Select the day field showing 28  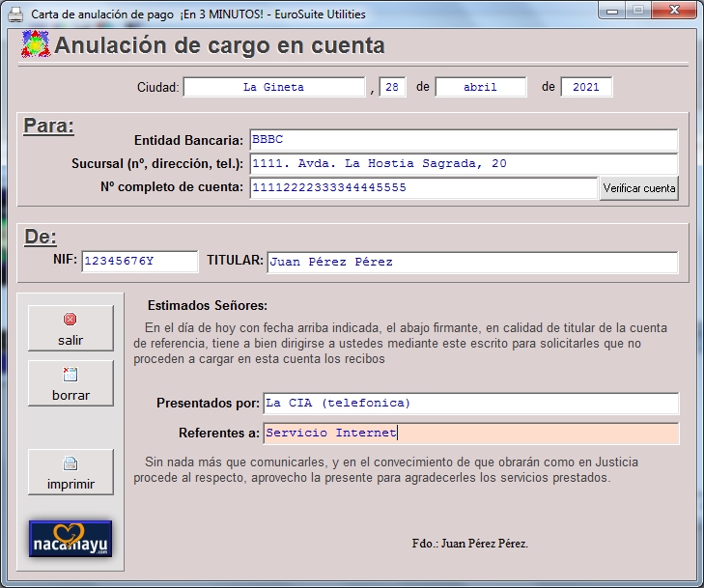[392, 87]
